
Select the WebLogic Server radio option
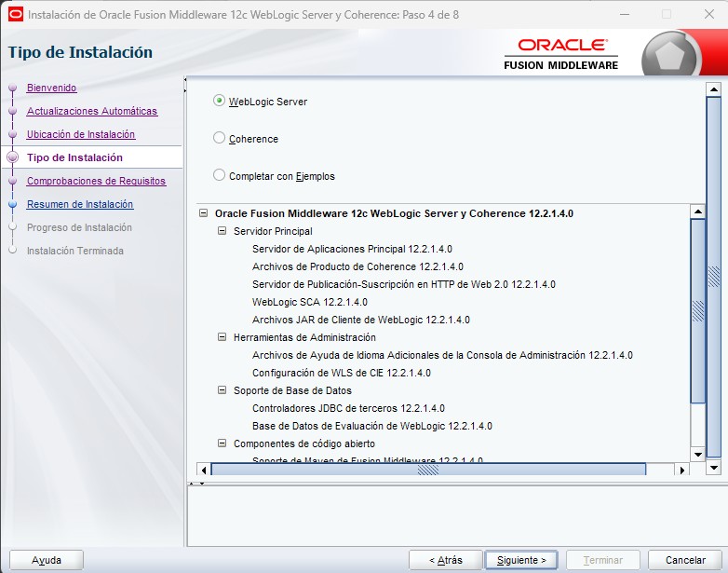219,101
